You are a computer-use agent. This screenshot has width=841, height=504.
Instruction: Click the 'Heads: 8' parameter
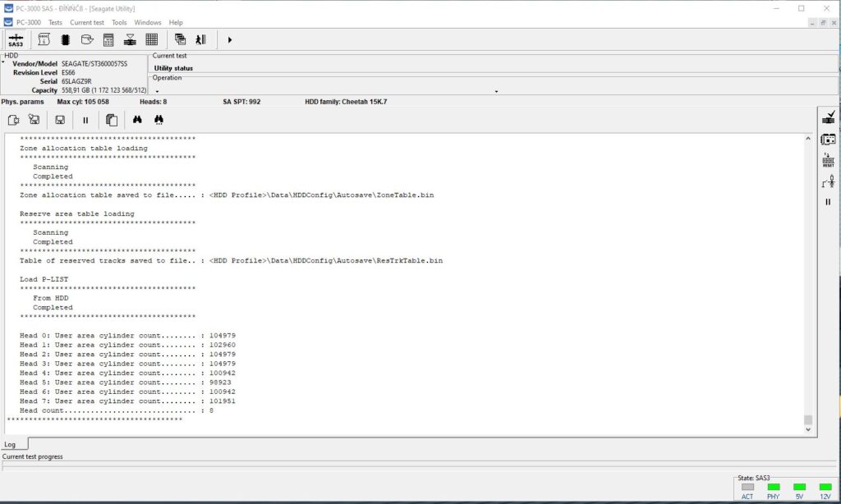(154, 102)
